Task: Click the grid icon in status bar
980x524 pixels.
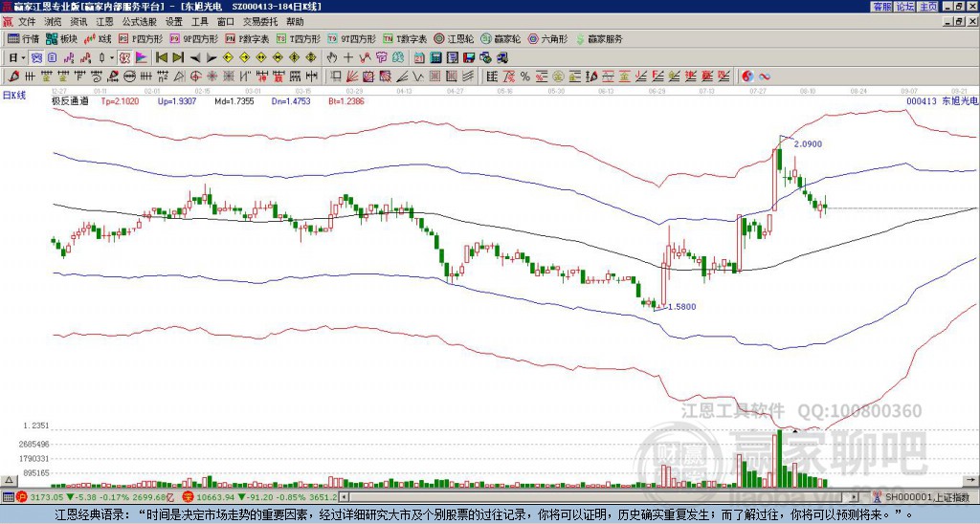Action: click(x=8, y=497)
